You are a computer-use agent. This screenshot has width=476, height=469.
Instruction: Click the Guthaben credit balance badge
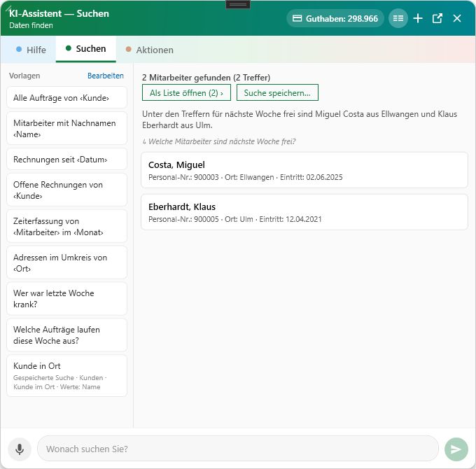click(335, 18)
